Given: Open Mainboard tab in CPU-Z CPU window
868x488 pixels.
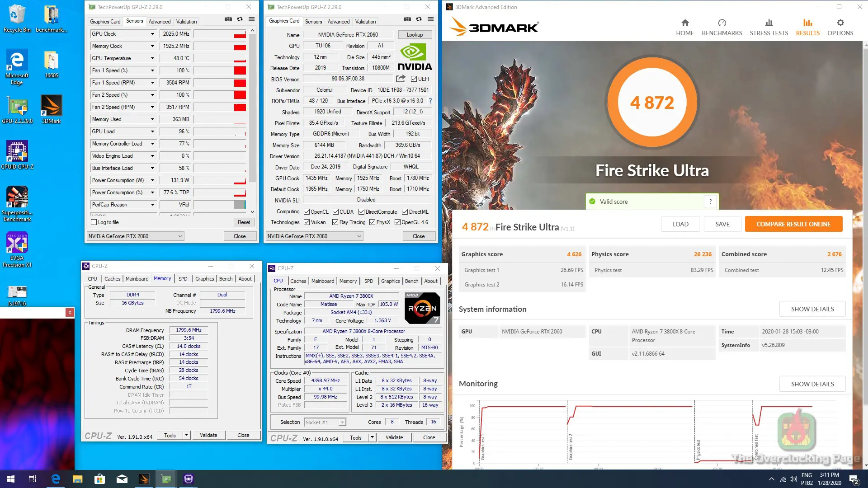Looking at the screenshot, I should pos(323,281).
